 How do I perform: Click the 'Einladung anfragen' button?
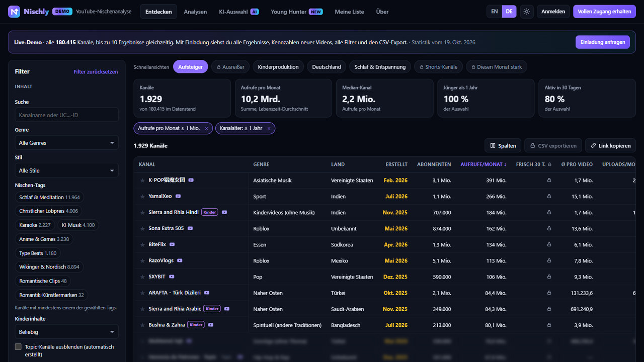(602, 42)
